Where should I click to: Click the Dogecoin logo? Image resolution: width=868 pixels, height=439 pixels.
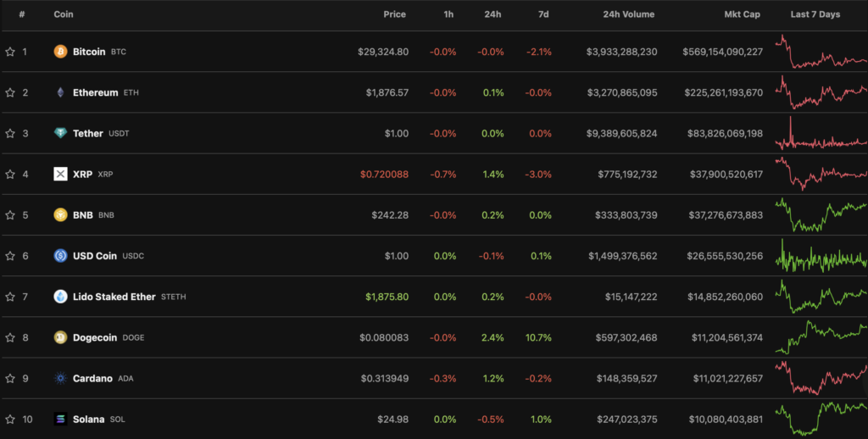(60, 337)
